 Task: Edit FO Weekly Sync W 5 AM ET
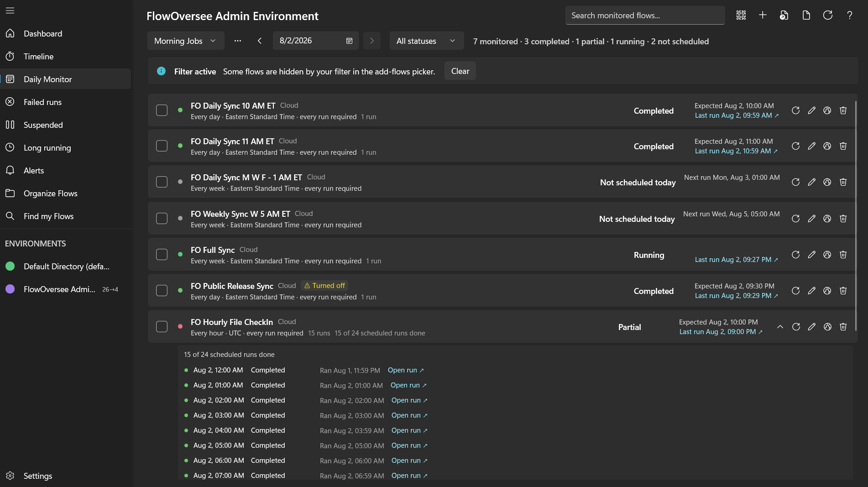pos(811,219)
